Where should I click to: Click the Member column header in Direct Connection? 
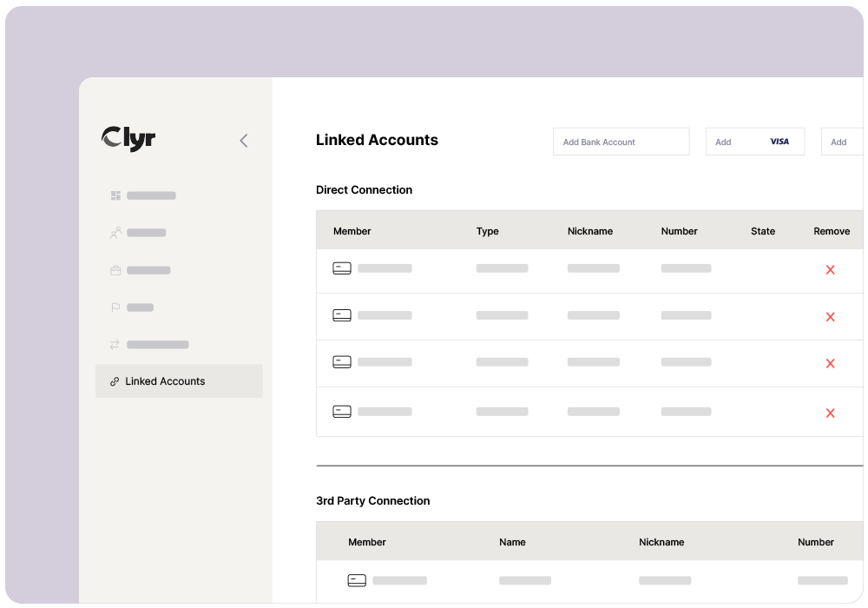tap(352, 231)
